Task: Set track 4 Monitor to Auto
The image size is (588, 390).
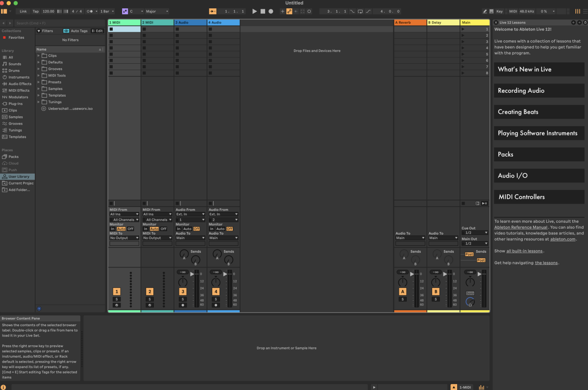Action: 220,229
